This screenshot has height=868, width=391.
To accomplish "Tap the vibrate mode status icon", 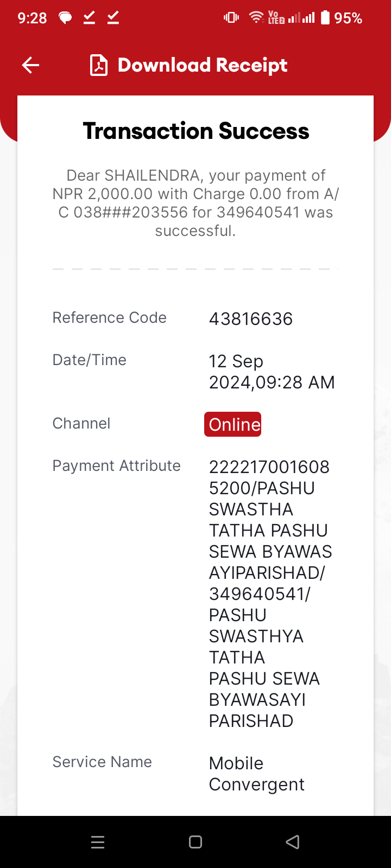I will [x=231, y=18].
